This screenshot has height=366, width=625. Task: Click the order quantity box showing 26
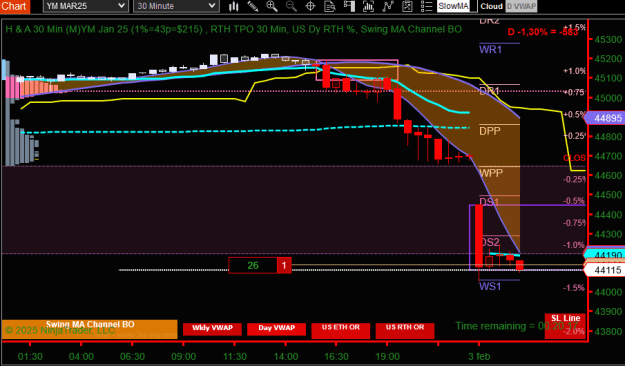coord(253,266)
